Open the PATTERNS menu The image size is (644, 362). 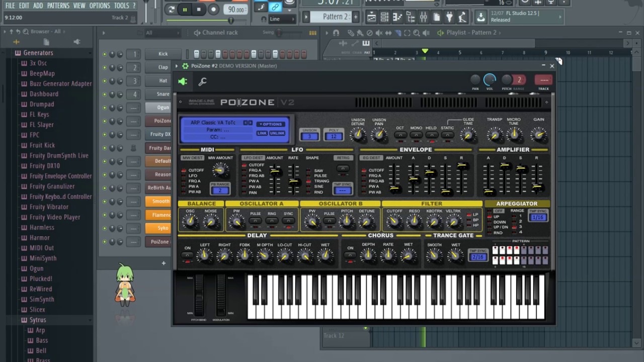[x=58, y=6]
